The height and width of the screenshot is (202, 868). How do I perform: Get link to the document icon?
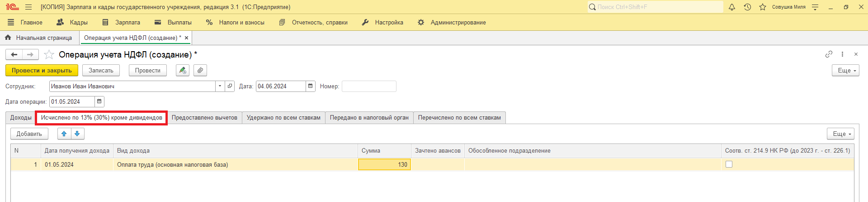829,54
